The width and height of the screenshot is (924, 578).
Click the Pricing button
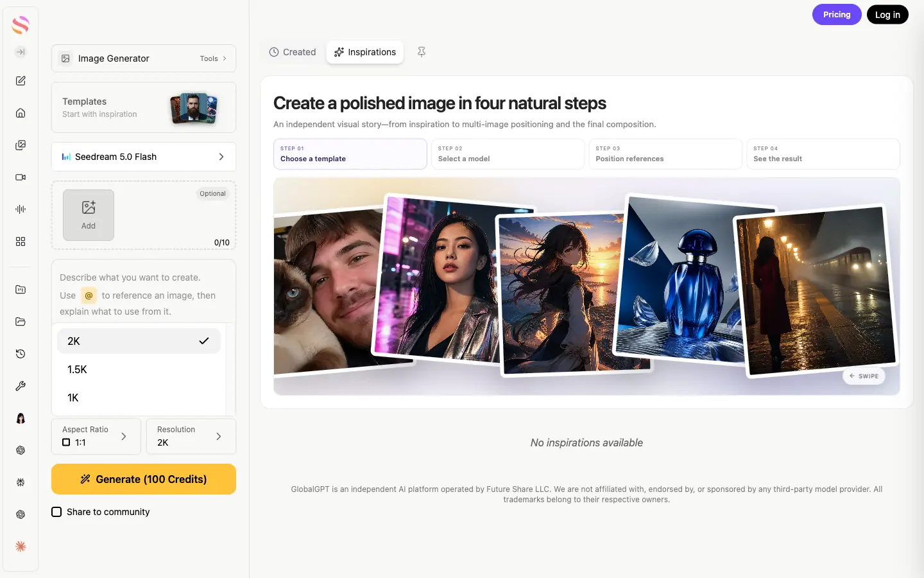(837, 14)
